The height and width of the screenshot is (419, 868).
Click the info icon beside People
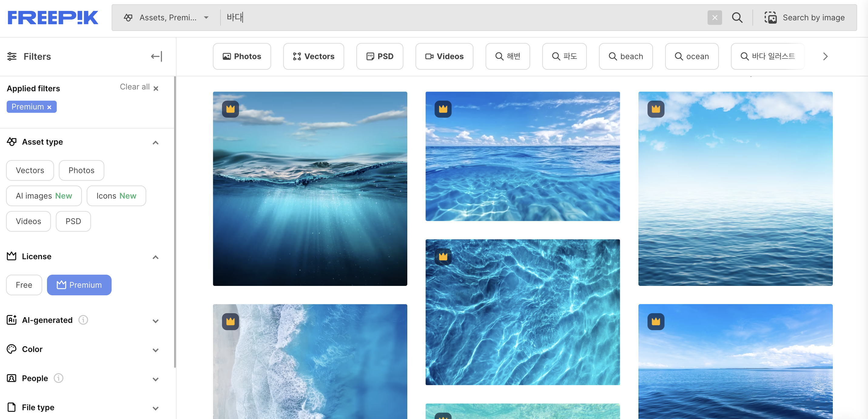coord(59,378)
